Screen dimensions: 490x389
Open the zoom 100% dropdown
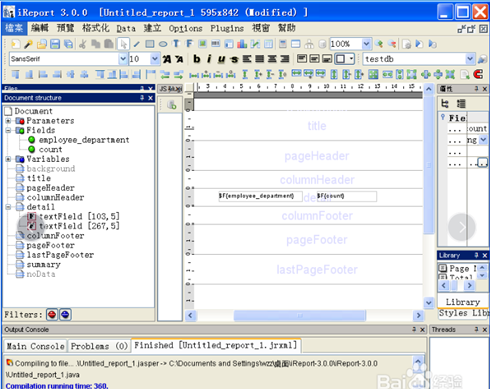click(366, 44)
